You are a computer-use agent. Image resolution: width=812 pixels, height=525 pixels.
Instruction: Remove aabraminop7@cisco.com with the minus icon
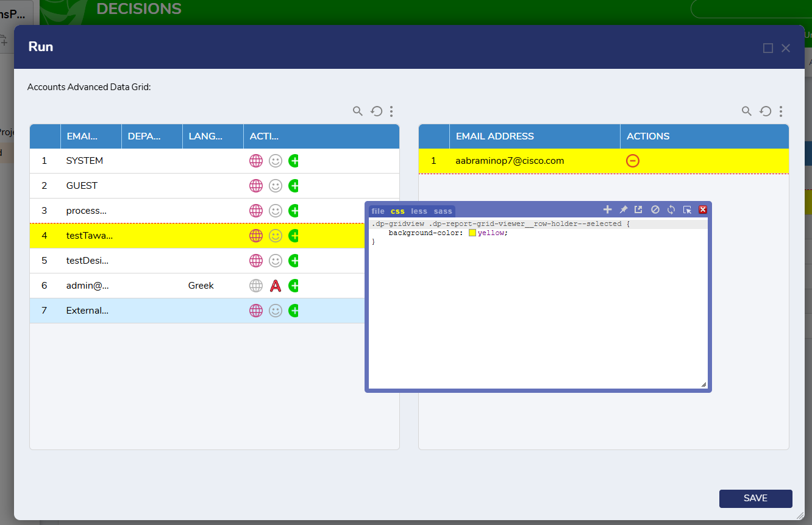click(x=633, y=161)
